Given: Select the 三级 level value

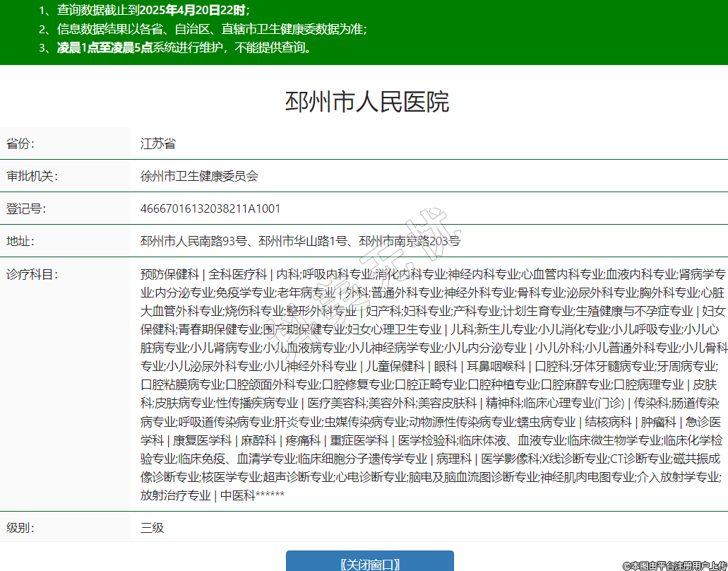Looking at the screenshot, I should tap(152, 527).
